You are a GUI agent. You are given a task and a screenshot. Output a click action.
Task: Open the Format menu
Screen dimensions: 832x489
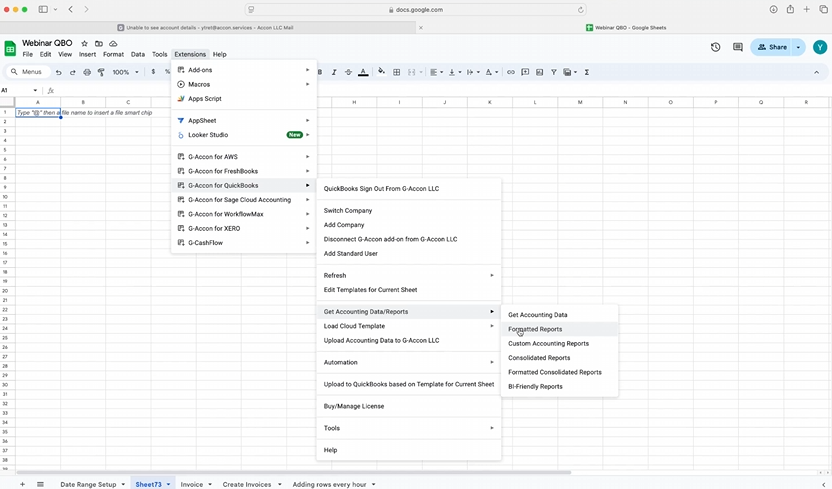pos(113,54)
